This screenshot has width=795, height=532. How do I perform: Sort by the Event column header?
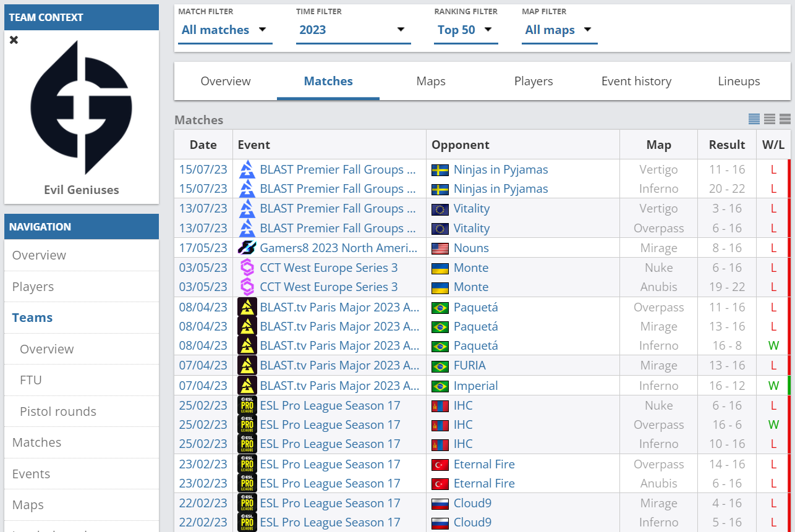[329, 145]
